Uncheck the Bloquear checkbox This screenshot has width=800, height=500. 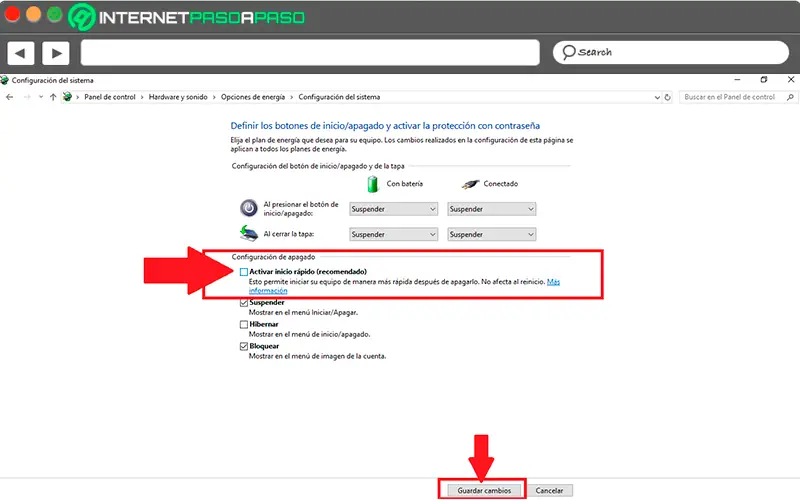point(244,346)
